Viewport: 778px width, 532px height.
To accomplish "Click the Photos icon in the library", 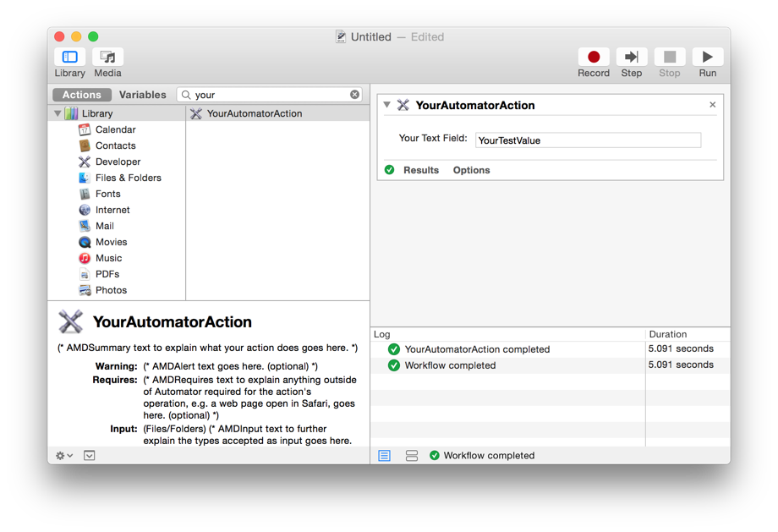I will coord(85,290).
